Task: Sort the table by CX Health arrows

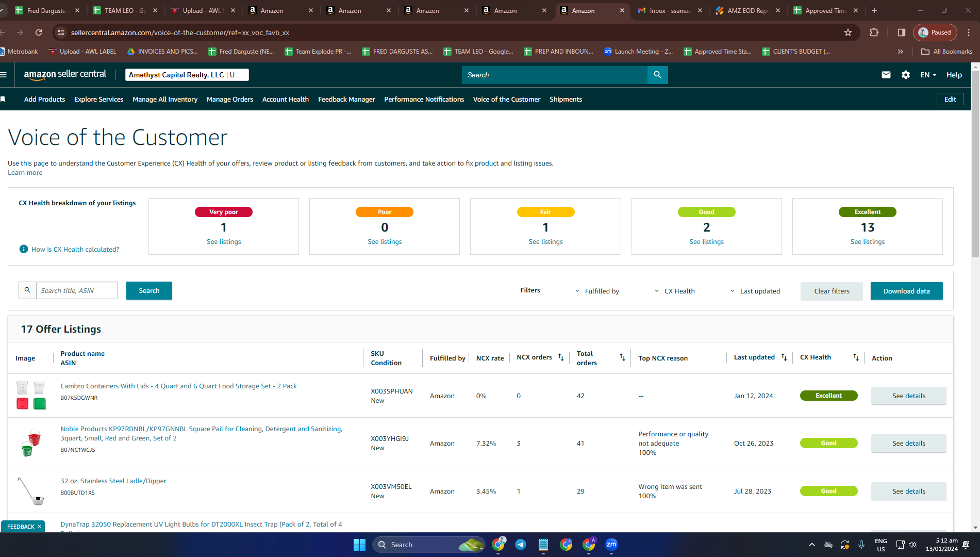Action: (856, 357)
